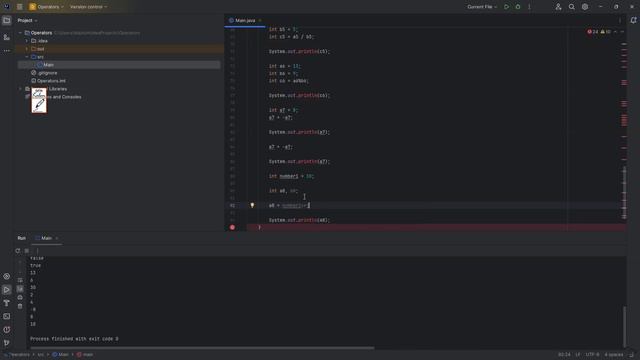Expand External Libraries node
This screenshot has width=640, height=360.
pos(20,89)
